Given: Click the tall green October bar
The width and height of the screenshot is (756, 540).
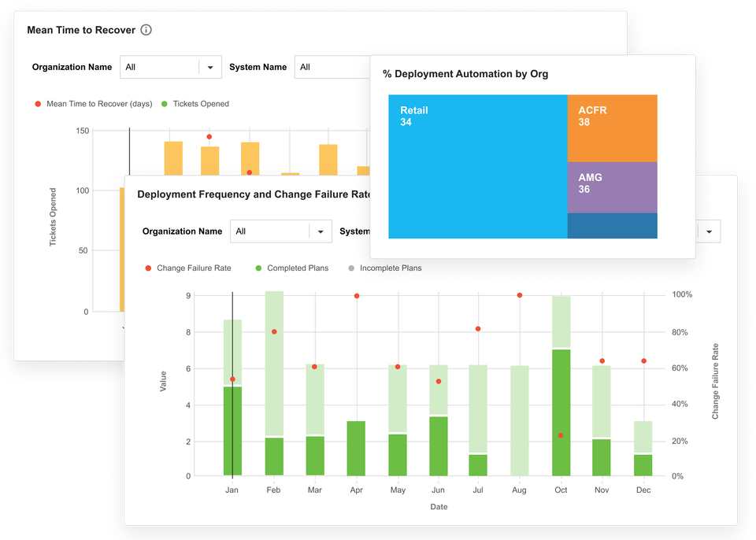Looking at the screenshot, I should tap(560, 409).
